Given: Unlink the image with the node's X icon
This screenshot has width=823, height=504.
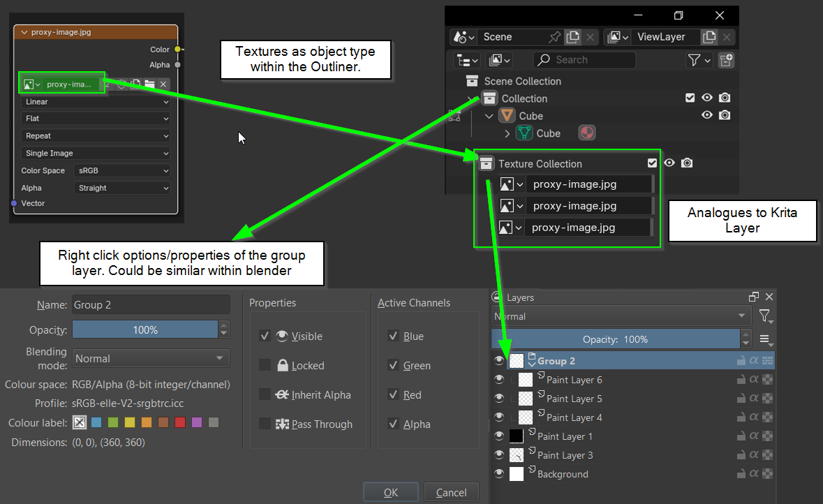Looking at the screenshot, I should (163, 84).
